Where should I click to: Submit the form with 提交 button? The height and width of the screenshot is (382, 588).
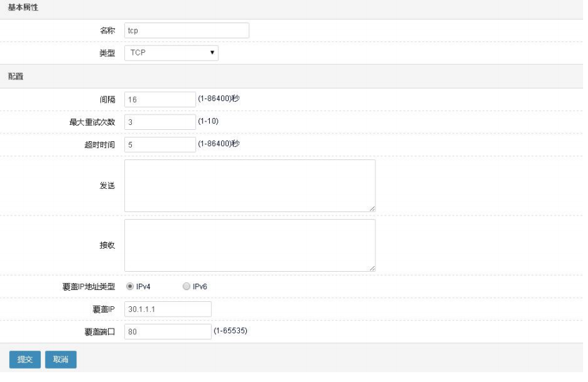pos(25,360)
